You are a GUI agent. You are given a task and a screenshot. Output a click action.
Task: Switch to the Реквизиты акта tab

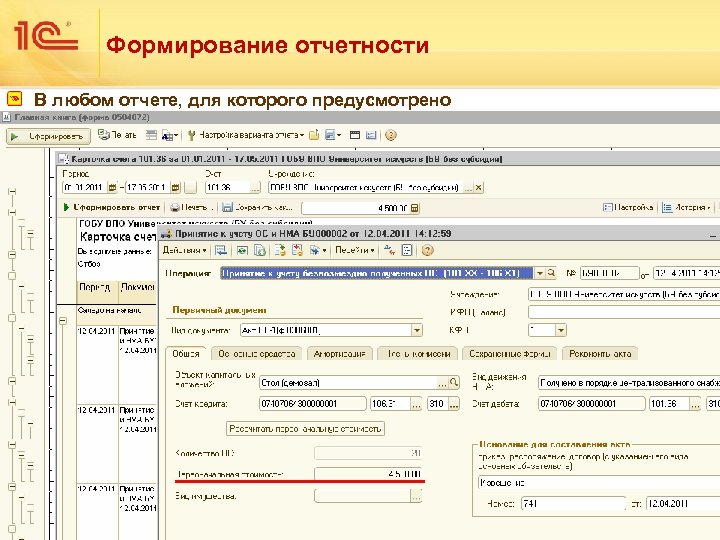(x=600, y=354)
